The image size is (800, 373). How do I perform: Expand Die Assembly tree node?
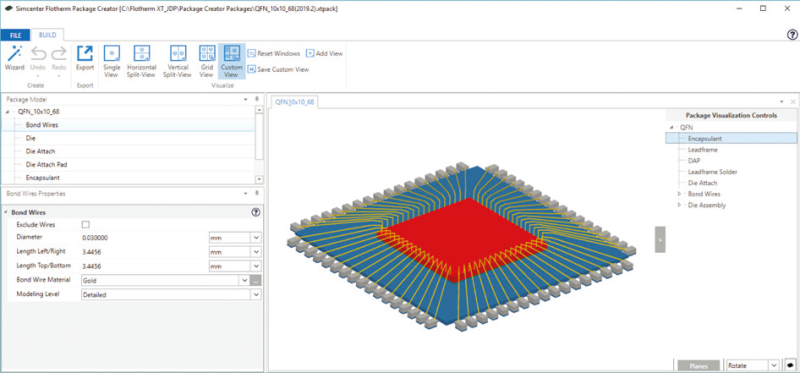(679, 205)
